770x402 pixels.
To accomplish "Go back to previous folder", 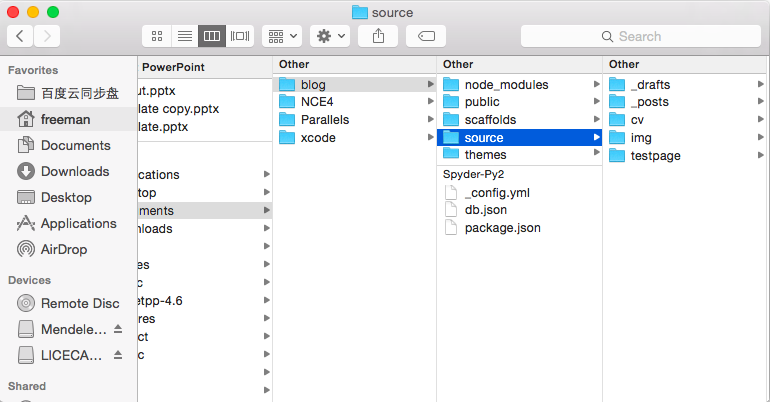I will click(20, 36).
